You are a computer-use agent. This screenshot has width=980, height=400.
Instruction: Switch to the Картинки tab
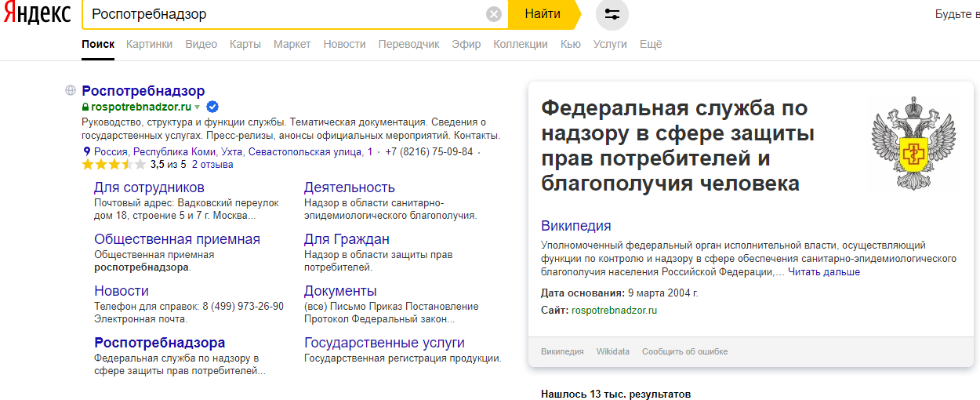(149, 45)
